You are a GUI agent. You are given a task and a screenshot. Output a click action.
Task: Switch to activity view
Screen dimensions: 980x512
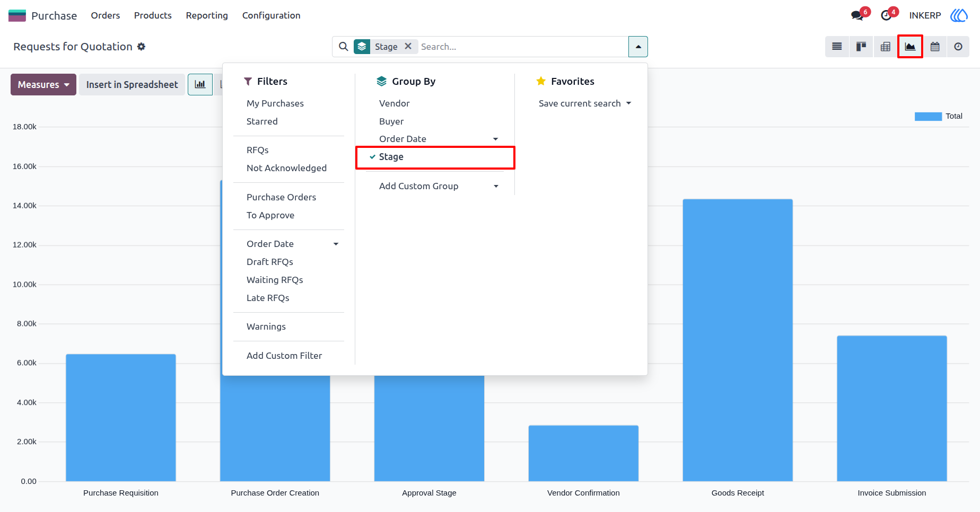[x=958, y=47]
